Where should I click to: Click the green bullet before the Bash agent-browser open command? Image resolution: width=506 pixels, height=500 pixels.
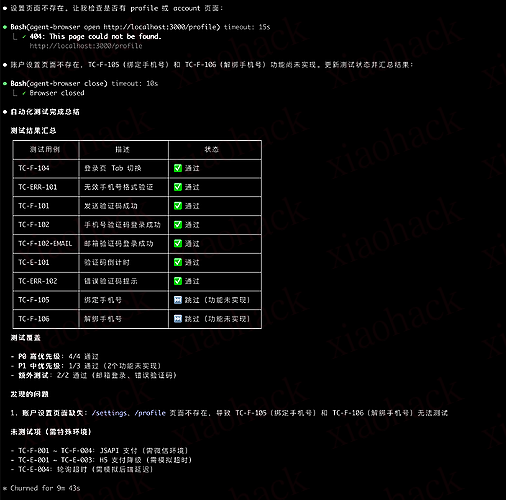point(5,27)
